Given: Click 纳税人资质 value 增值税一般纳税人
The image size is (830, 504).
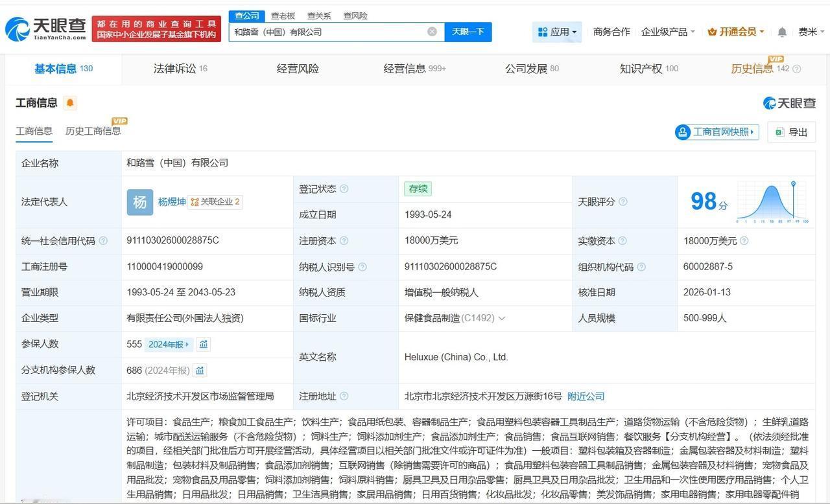Looking at the screenshot, I should click(441, 292).
